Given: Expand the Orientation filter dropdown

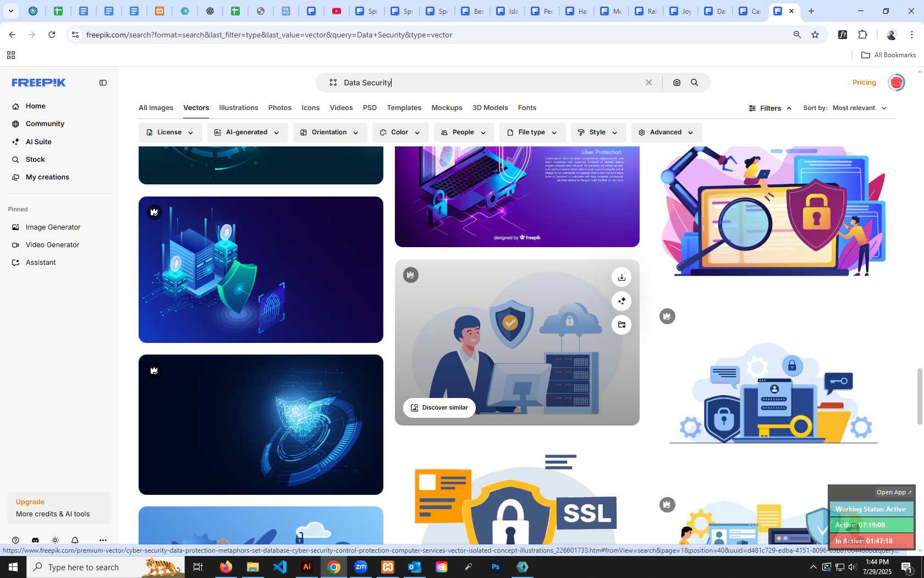Looking at the screenshot, I should 330,133.
